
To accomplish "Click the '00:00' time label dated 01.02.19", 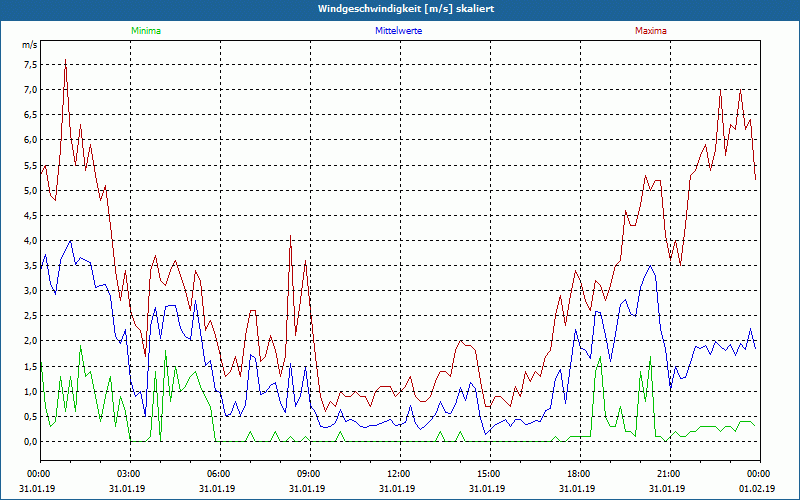I will click(760, 474).
